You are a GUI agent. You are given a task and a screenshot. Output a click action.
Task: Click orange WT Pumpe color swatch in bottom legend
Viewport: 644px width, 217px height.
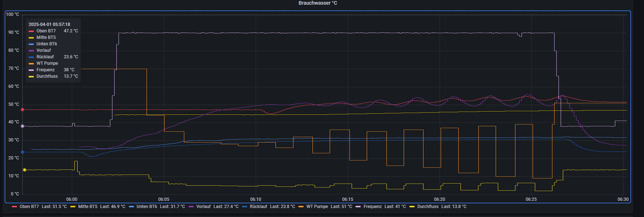[x=301, y=207]
